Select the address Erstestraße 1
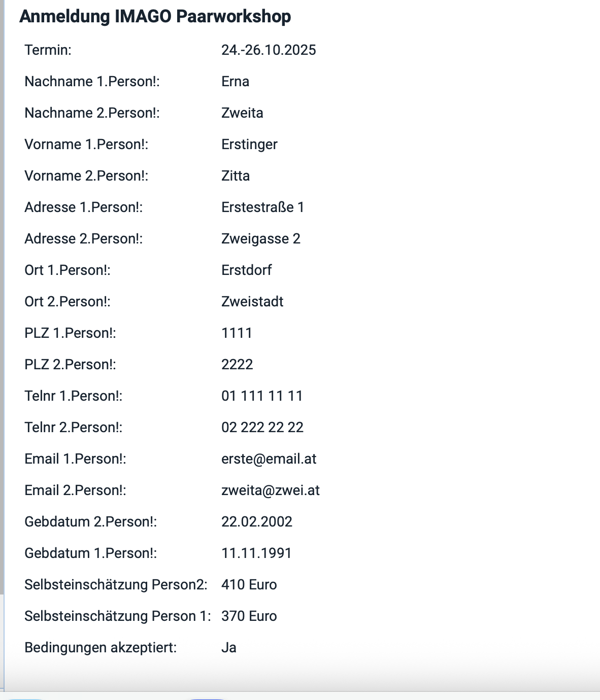600x700 pixels. (x=262, y=207)
